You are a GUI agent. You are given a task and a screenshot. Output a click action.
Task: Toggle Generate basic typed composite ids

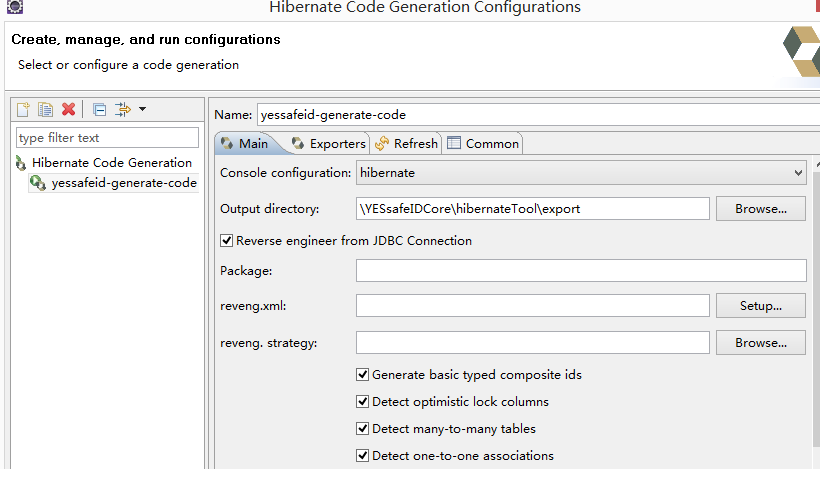coord(362,375)
